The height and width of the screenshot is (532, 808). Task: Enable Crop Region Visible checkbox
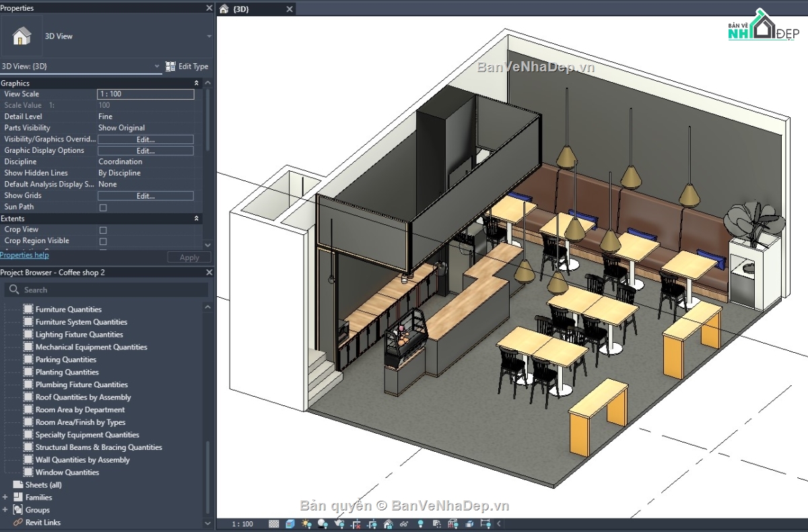pyautogui.click(x=104, y=240)
